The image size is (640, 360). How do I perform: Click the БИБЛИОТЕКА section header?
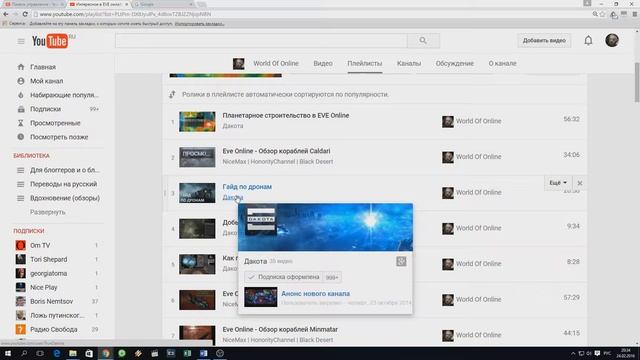tap(31, 156)
